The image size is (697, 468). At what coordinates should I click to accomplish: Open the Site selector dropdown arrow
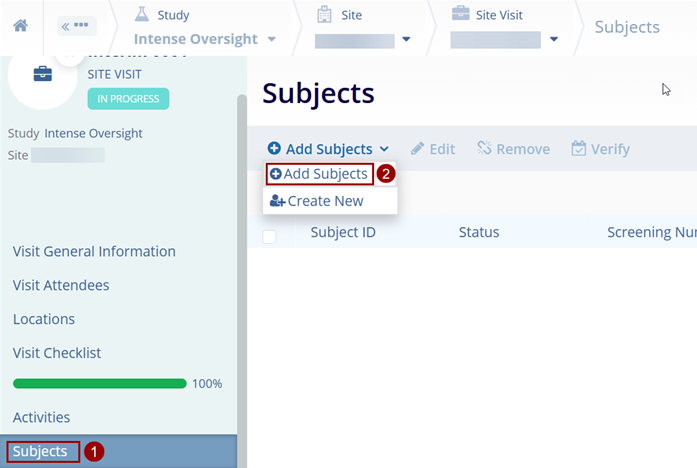[406, 40]
